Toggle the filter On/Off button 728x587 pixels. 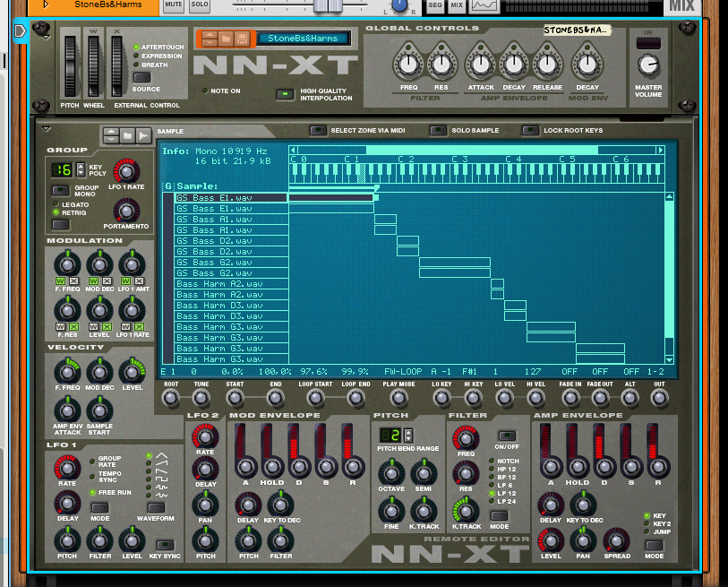(507, 436)
